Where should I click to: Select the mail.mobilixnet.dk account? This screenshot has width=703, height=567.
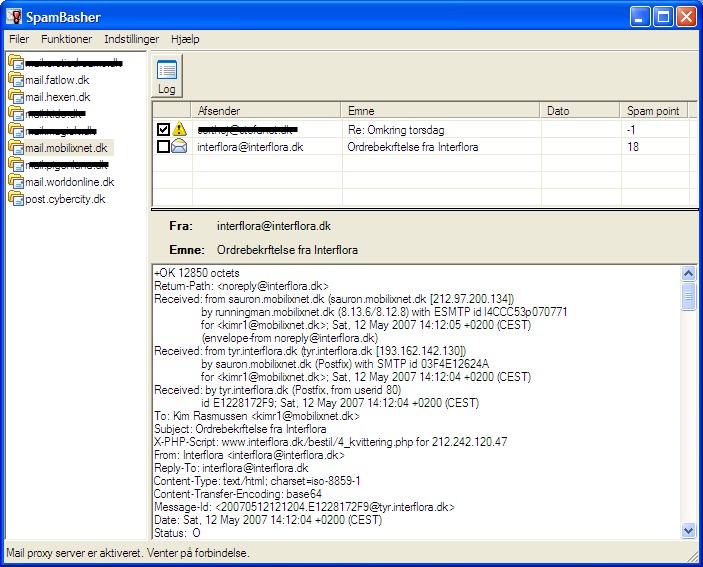pyautogui.click(x=66, y=148)
